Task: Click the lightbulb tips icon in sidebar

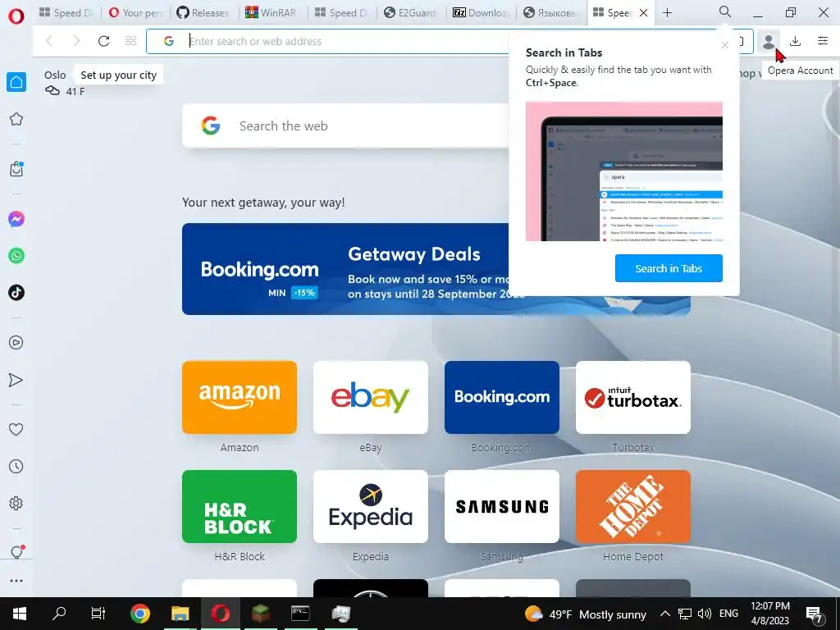Action: pos(16,552)
